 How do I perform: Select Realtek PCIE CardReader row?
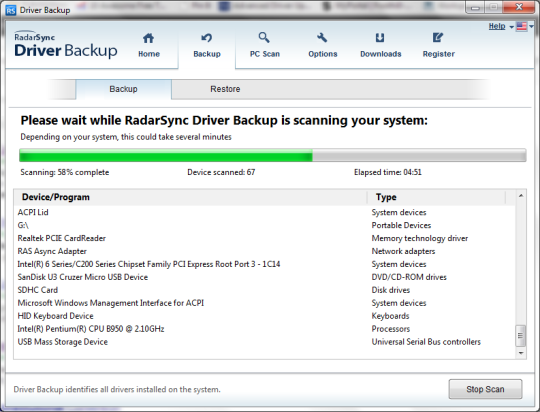264,238
